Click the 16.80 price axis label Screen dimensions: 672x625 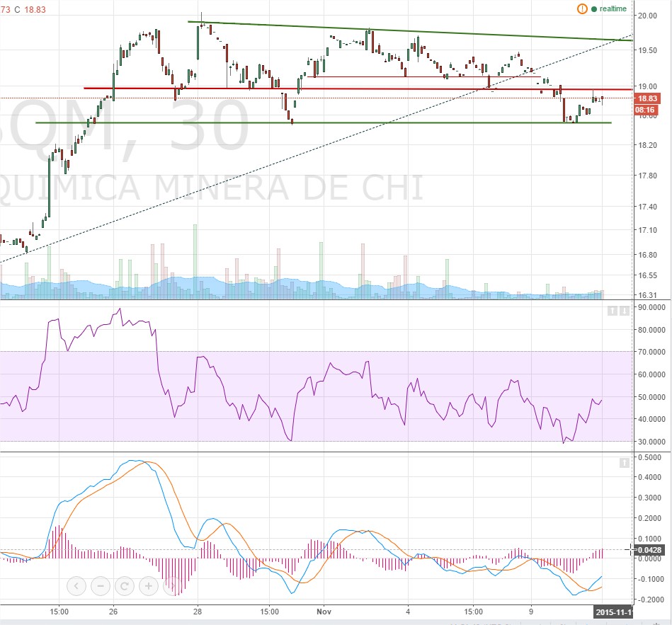click(647, 255)
